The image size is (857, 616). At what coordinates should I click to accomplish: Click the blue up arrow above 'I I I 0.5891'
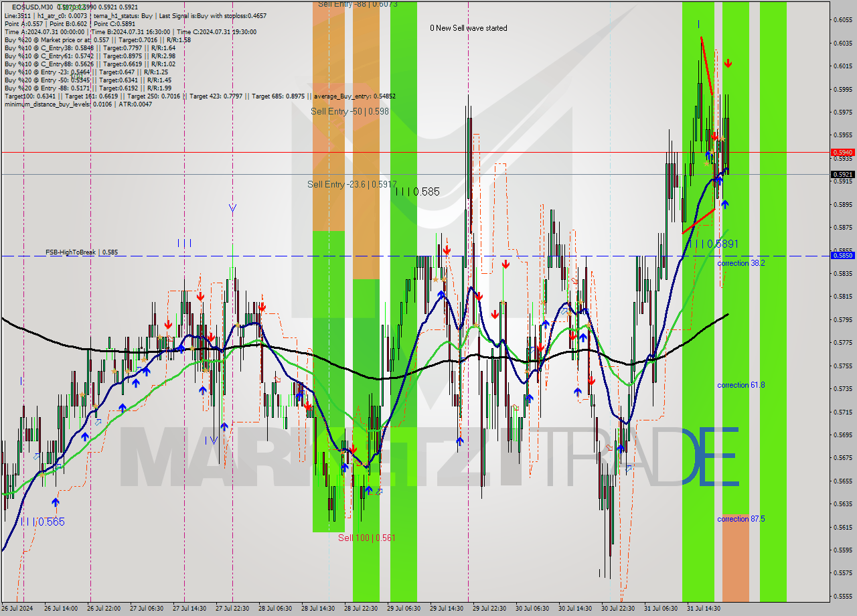pos(724,204)
